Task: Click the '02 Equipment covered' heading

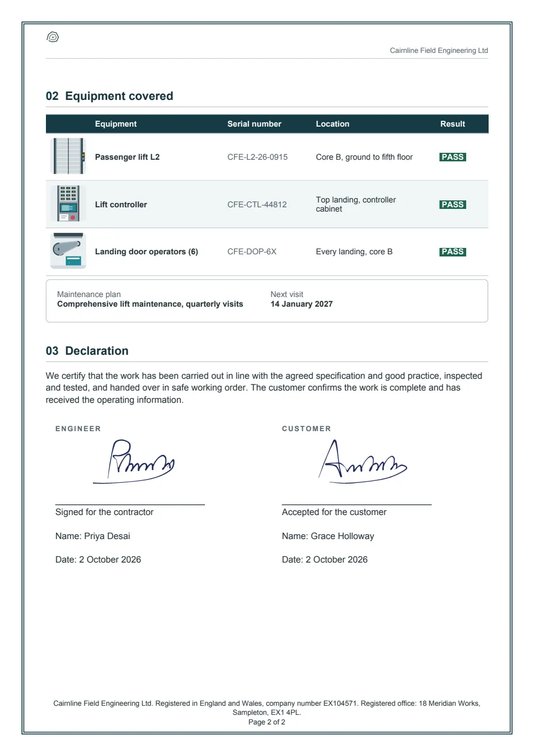Action: click(109, 96)
